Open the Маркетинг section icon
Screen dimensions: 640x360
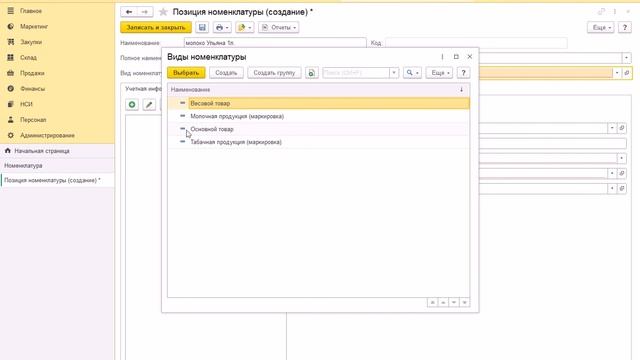tap(11, 26)
